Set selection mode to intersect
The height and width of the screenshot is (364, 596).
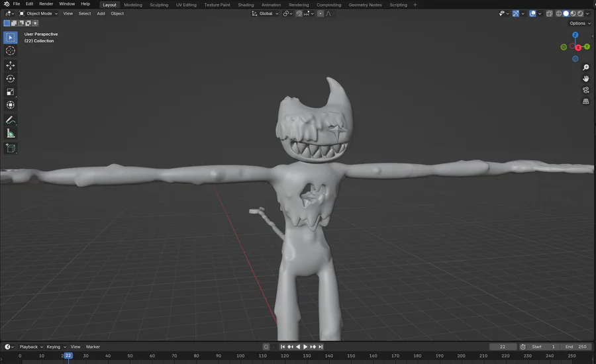tap(35, 23)
